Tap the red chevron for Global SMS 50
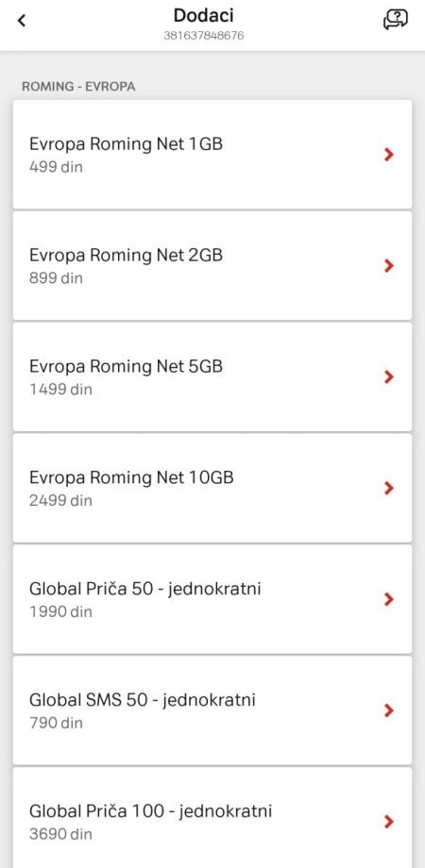Screen dimensions: 425x868 click(389, 710)
